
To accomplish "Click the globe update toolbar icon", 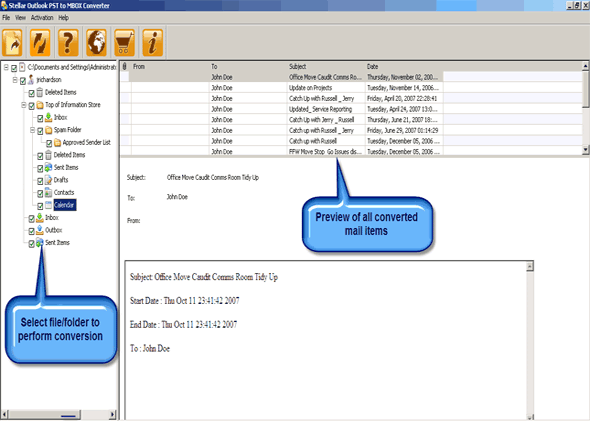I will point(96,43).
